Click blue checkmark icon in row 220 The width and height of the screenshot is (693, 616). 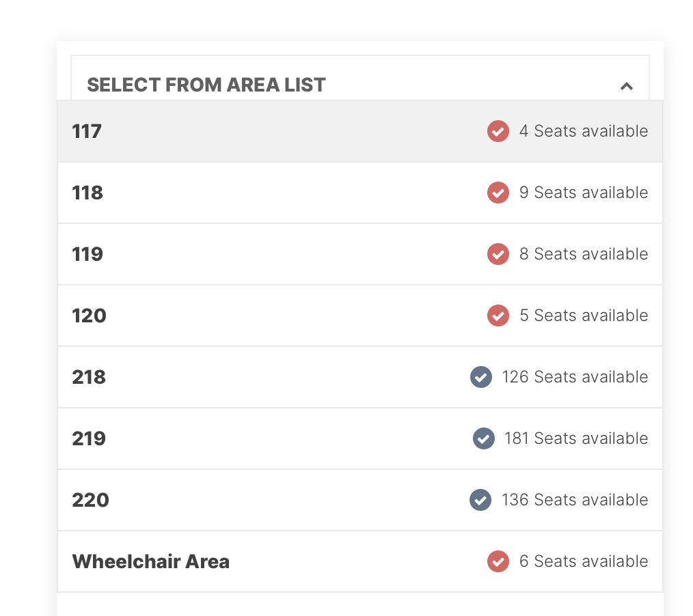(480, 500)
